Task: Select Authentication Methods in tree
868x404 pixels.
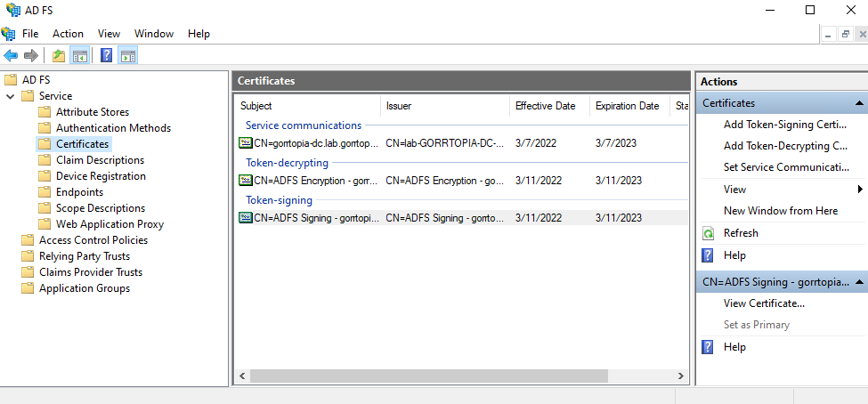Action: 113,128
